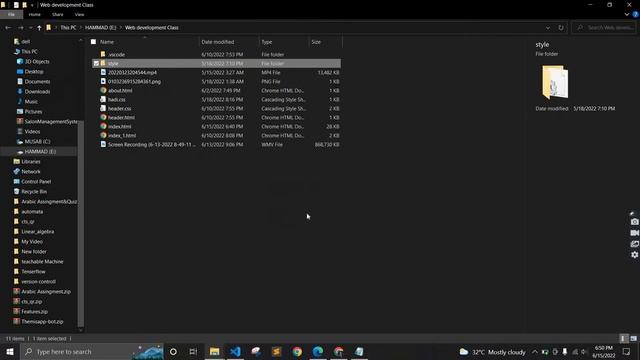This screenshot has width=640, height=360.
Task: Open Microsoft Edge from taskbar
Action: click(x=318, y=351)
